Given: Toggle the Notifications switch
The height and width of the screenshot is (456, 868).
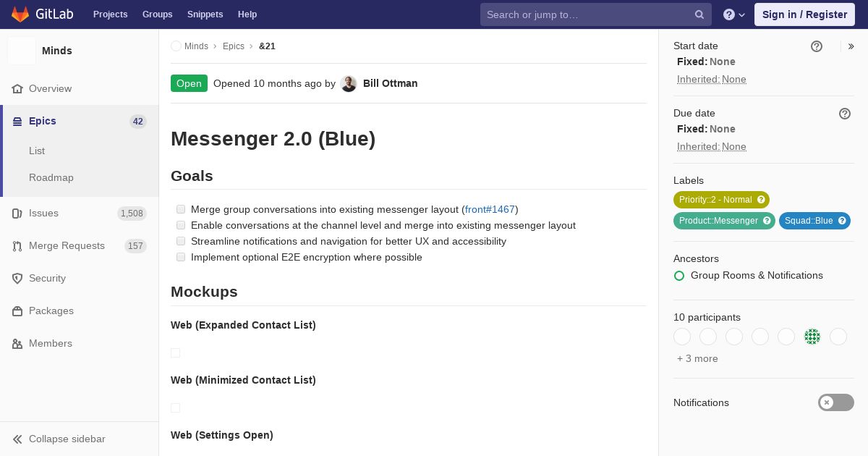Looking at the screenshot, I should (836, 402).
